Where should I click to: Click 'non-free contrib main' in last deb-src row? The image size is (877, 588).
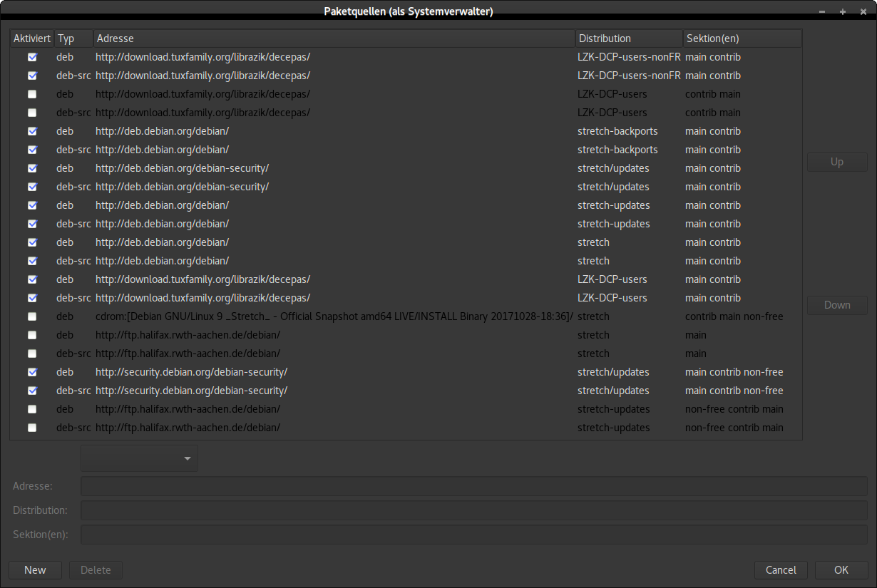(x=734, y=428)
